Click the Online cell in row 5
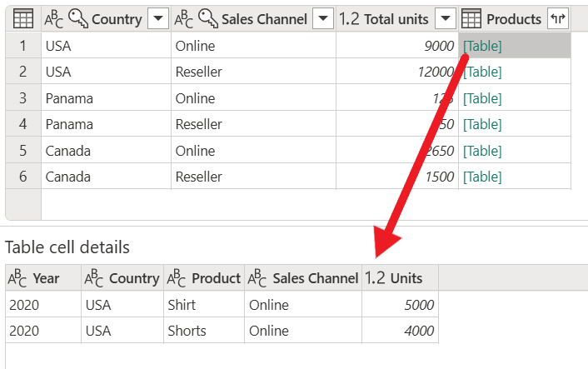The width and height of the screenshot is (588, 369). 253,151
